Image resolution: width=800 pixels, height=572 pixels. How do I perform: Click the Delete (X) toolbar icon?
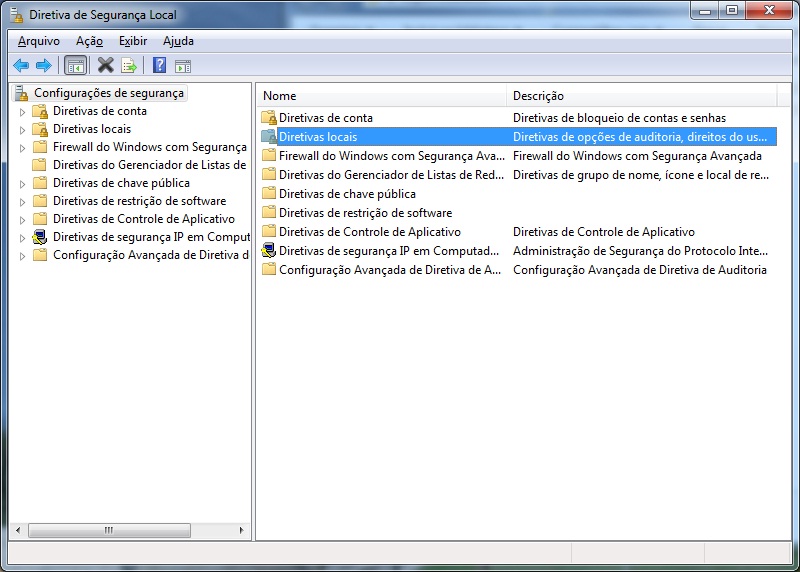106,65
